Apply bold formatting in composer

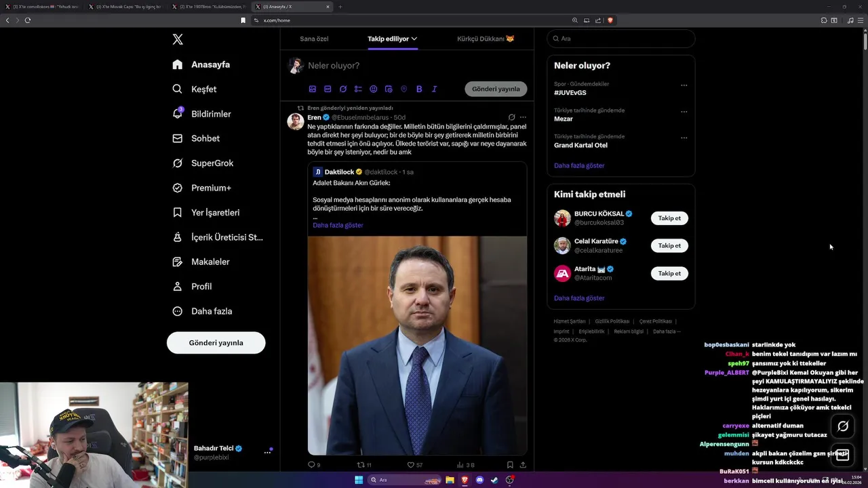(x=419, y=89)
